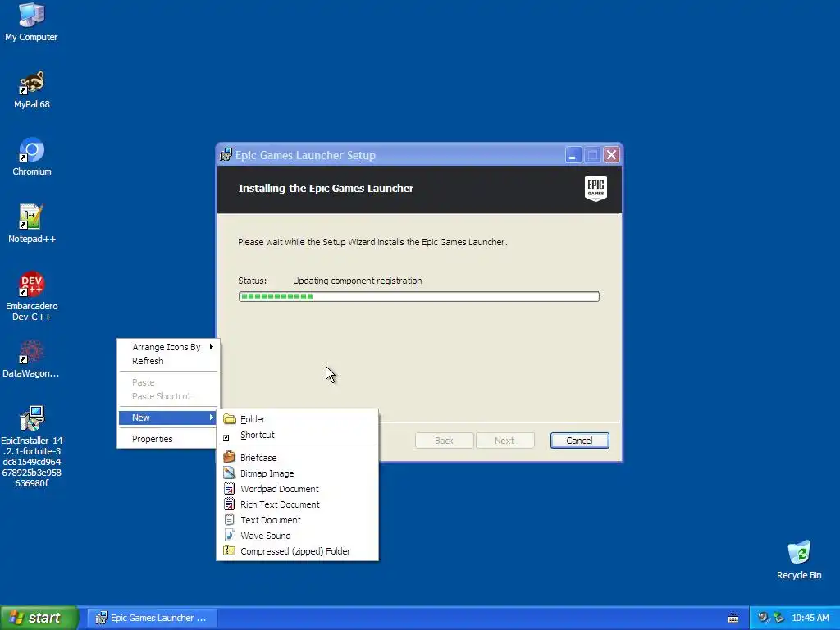The height and width of the screenshot is (630, 840).
Task: Click the network tray icon beside the clock
Action: tap(778, 618)
